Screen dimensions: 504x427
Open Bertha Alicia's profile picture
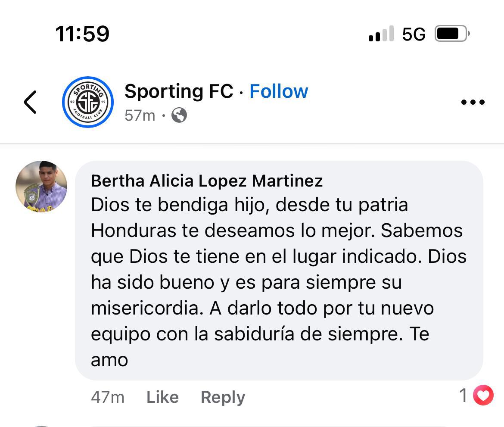tap(41, 186)
